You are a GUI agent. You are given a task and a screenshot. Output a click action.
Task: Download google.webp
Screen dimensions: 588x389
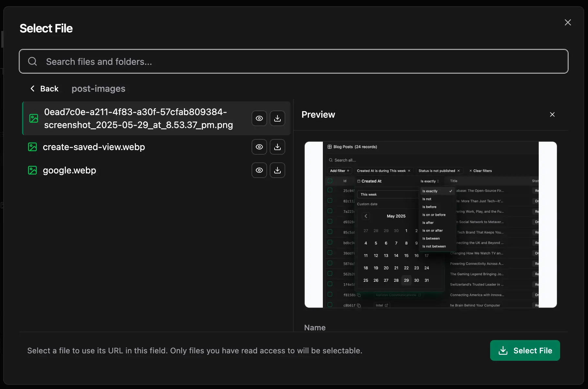[277, 170]
